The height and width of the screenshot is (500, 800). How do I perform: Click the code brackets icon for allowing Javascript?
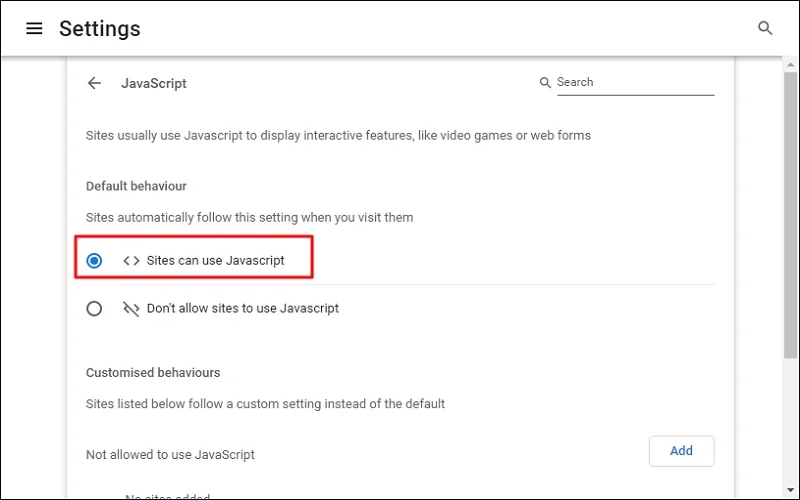[x=131, y=261]
